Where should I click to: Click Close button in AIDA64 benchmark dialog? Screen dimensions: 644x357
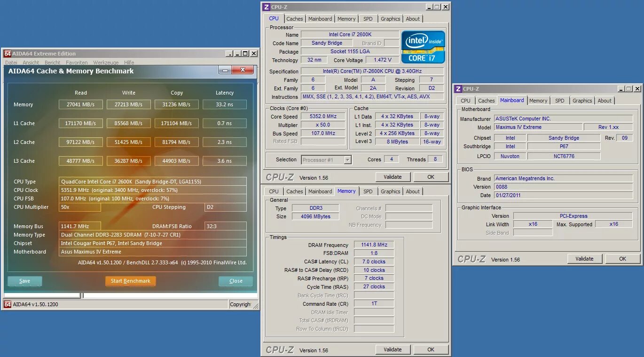pyautogui.click(x=236, y=281)
